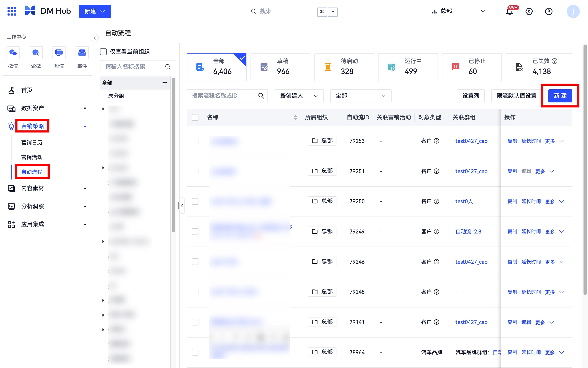588x368 pixels.
Task: Open the user avatar menu
Action: pos(573,11)
